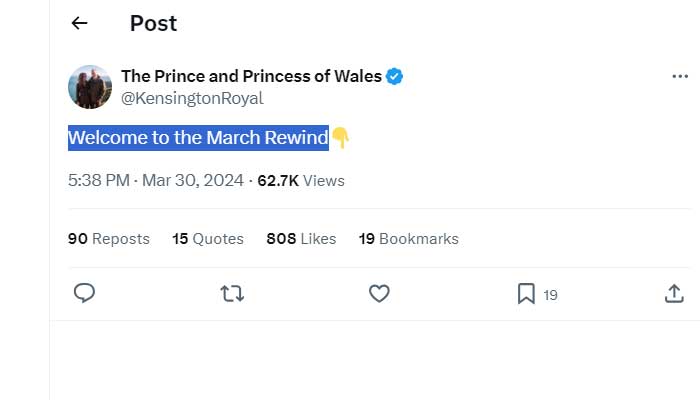Open the more options ellipsis menu
This screenshot has width=700, height=400.
click(680, 77)
